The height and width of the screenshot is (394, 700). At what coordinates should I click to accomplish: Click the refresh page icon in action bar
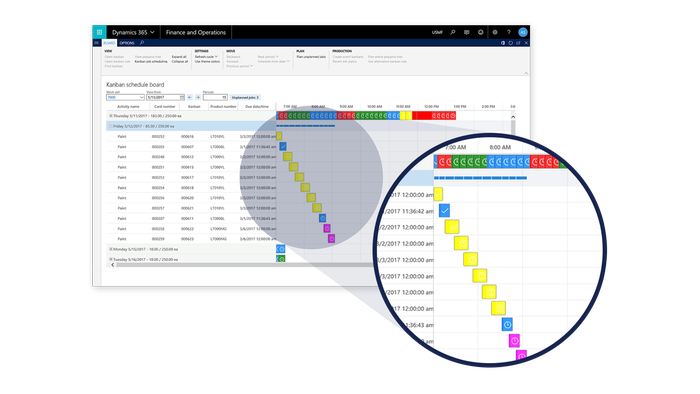pos(510,43)
